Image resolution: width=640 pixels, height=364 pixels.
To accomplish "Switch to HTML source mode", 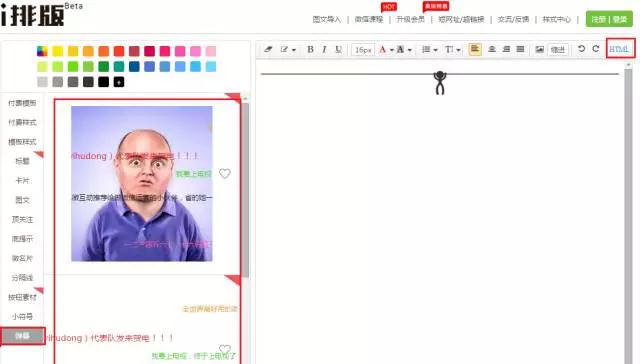I will [619, 49].
